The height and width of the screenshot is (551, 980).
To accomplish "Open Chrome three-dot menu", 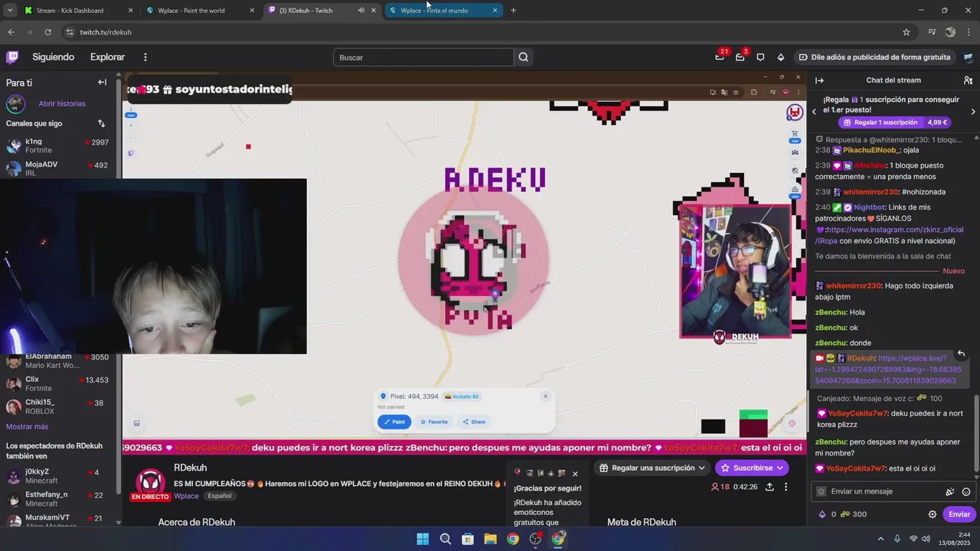I will (969, 32).
